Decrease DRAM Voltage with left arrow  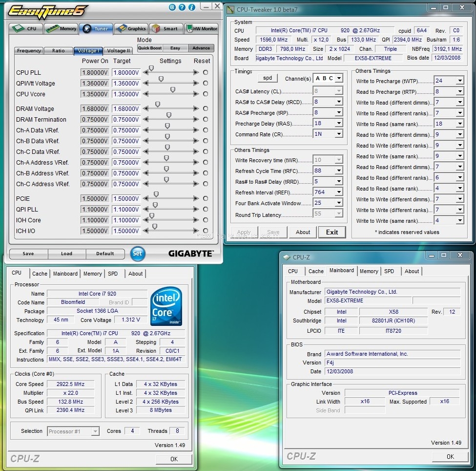coord(145,109)
